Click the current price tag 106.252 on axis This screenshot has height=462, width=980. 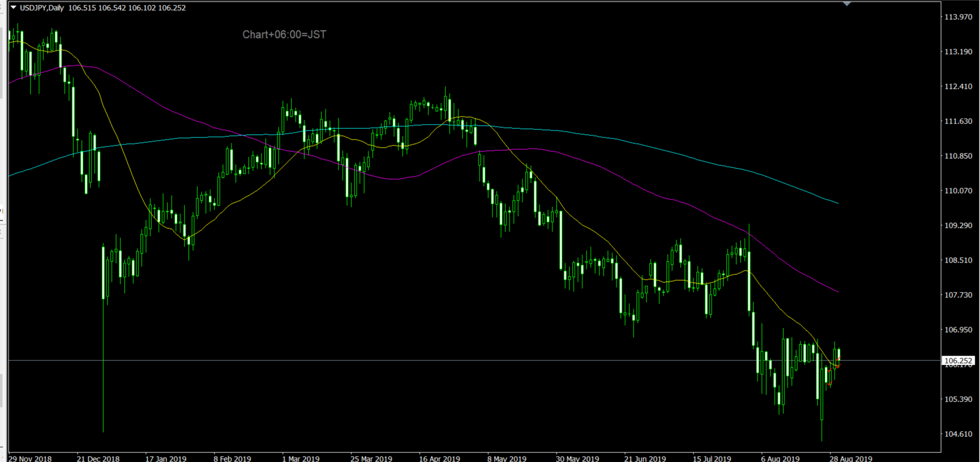tap(959, 360)
